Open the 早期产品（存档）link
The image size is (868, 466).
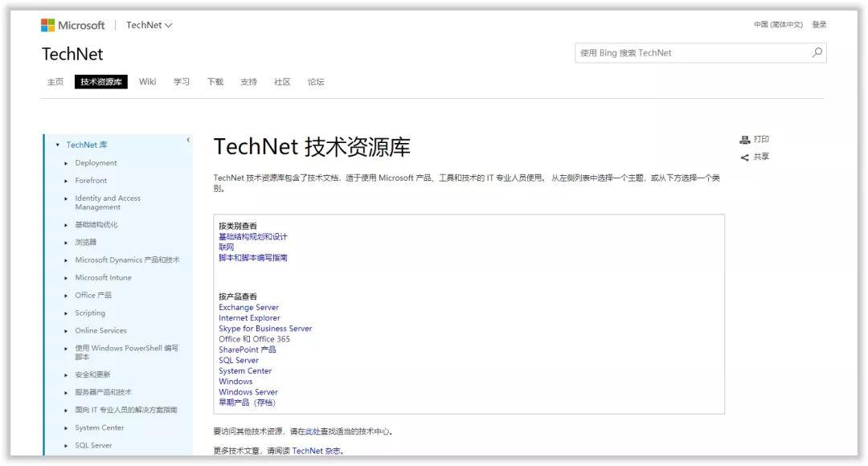248,402
